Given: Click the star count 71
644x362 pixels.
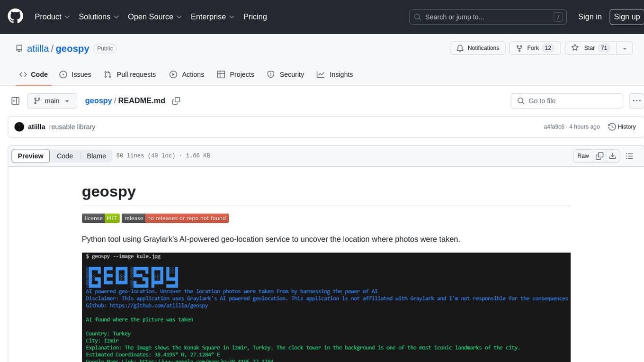Looking at the screenshot, I should (604, 48).
